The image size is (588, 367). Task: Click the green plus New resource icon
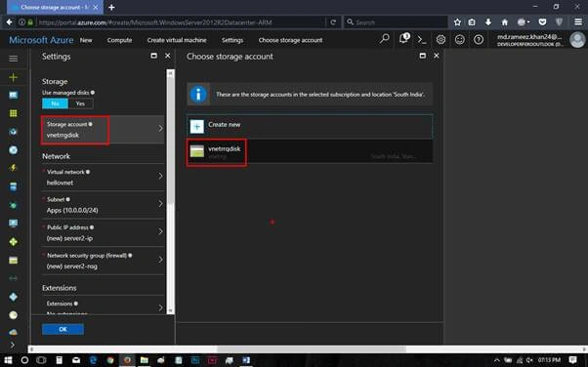coord(13,77)
